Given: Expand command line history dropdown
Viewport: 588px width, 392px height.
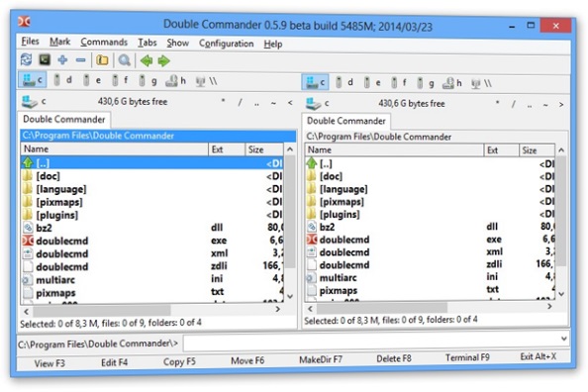Looking at the screenshot, I should 563,339.
